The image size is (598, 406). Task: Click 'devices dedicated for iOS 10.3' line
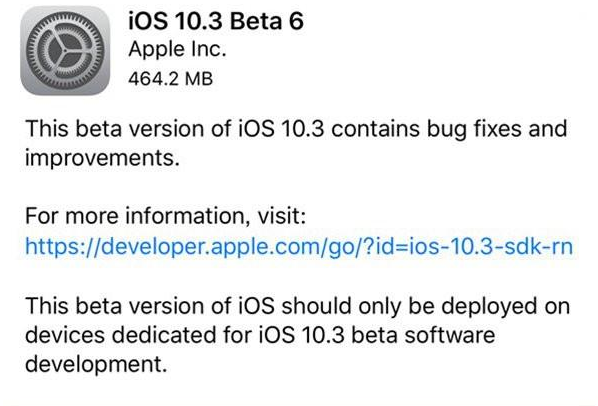(185, 335)
